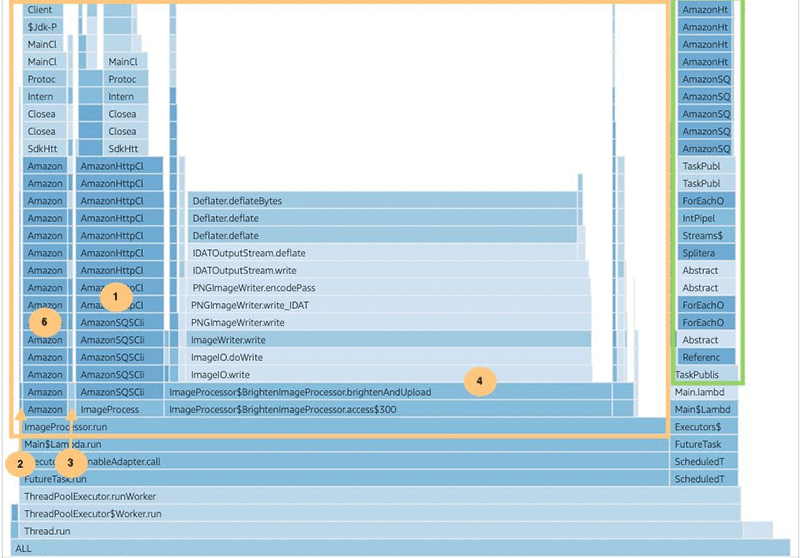Click TaskPubl frame directly above ForEachO
800x558 pixels.
(x=706, y=184)
